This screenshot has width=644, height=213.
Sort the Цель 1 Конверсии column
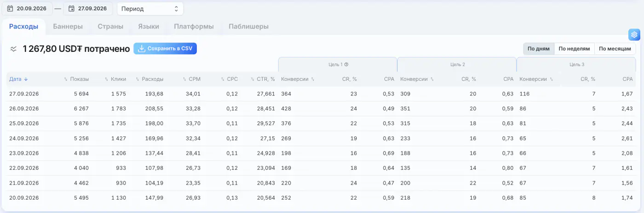coord(313,79)
